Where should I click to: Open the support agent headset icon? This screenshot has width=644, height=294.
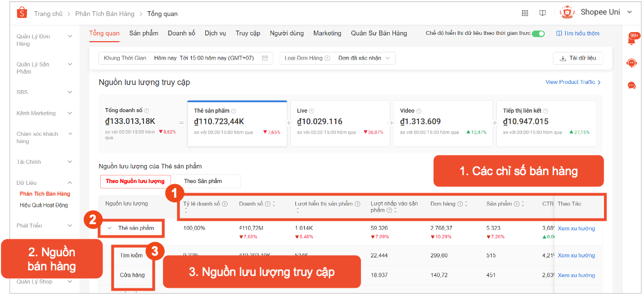coord(631,63)
